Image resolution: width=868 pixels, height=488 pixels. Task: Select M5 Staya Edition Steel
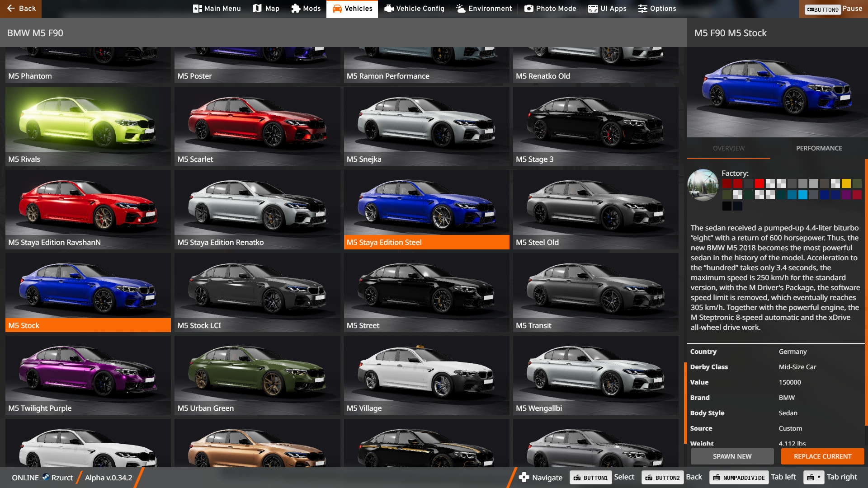pos(426,209)
